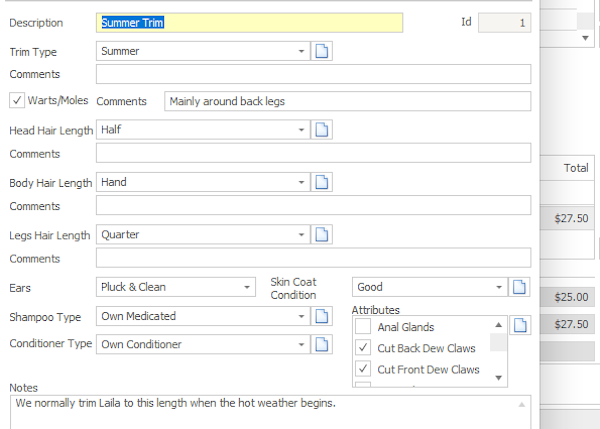The height and width of the screenshot is (429, 600).
Task: Uncheck Cut Front Dew Claws
Action: pyautogui.click(x=363, y=369)
